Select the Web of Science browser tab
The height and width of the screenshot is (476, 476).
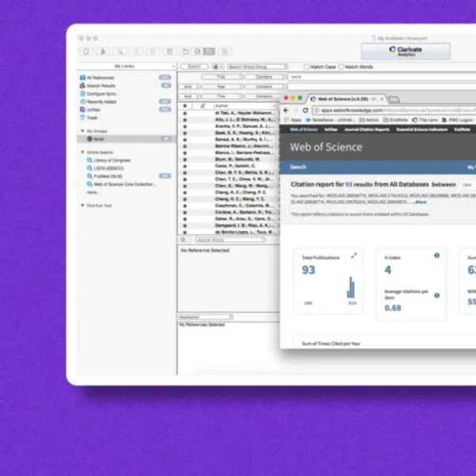[x=346, y=99]
